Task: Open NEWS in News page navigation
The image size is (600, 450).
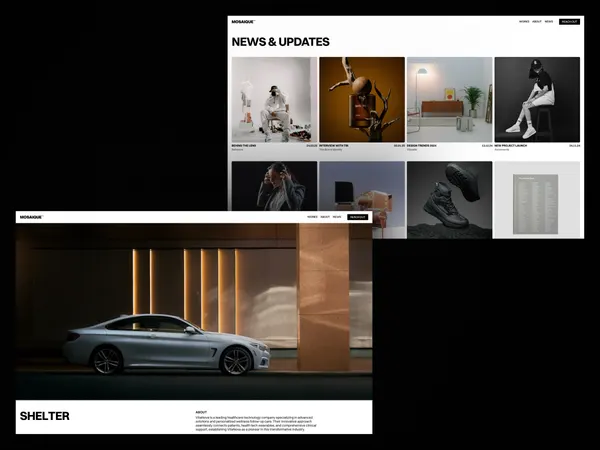Action: [x=549, y=22]
